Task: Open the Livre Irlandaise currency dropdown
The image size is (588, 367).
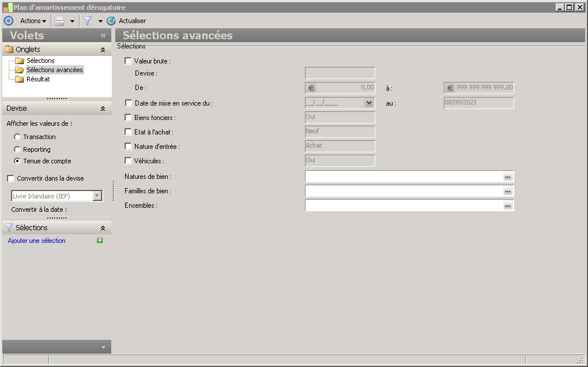Action: click(x=97, y=196)
